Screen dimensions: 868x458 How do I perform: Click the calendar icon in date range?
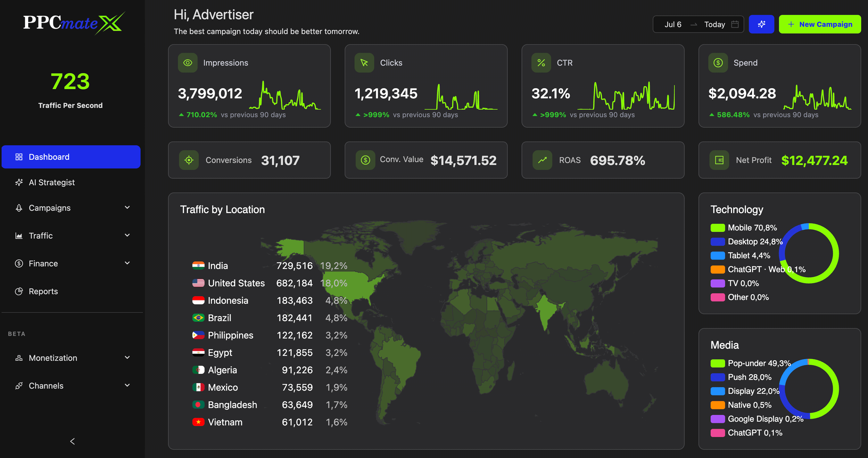[x=735, y=24]
